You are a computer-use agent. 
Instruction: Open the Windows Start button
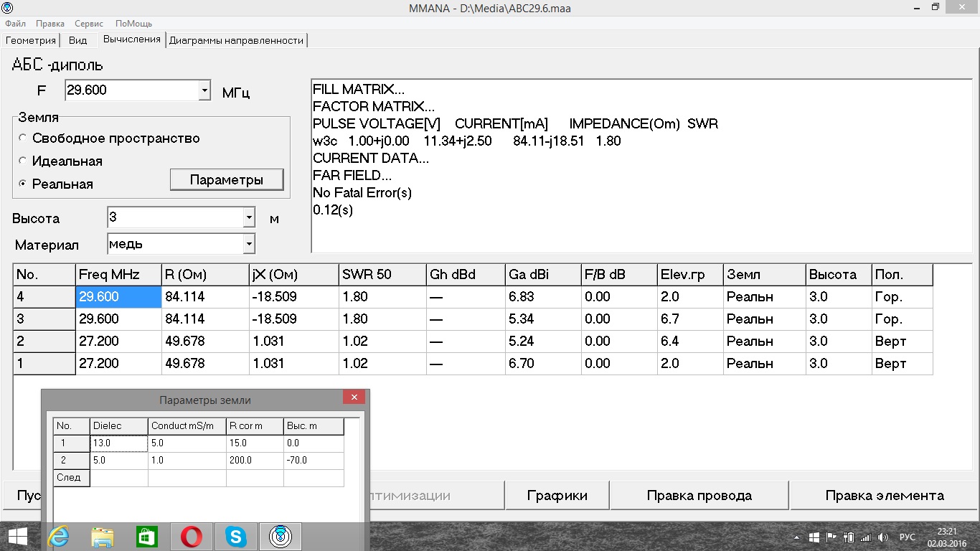click(17, 537)
